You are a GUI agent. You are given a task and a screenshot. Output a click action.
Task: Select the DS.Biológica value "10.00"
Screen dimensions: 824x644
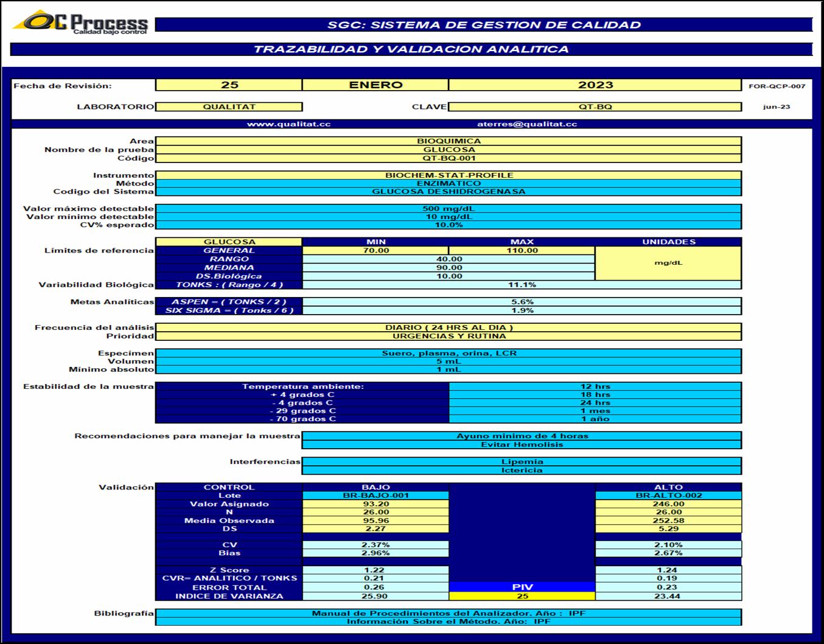click(x=449, y=276)
